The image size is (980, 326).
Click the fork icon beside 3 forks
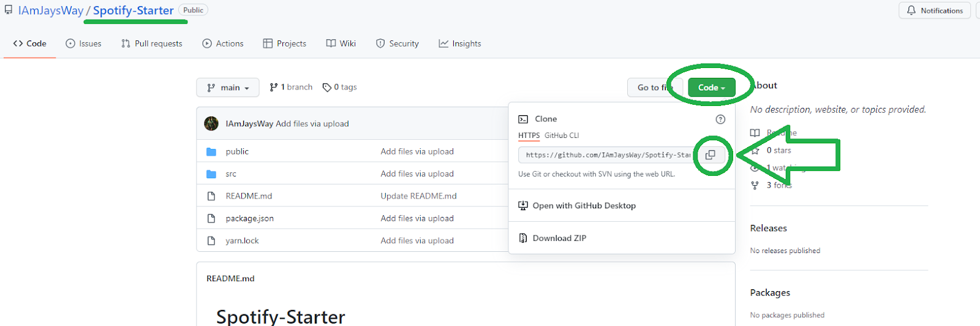[755, 185]
